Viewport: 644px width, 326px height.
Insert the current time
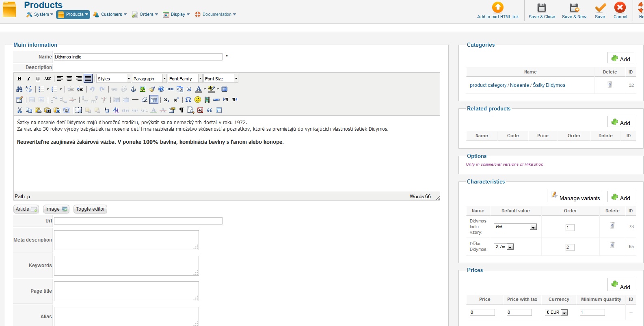[189, 89]
